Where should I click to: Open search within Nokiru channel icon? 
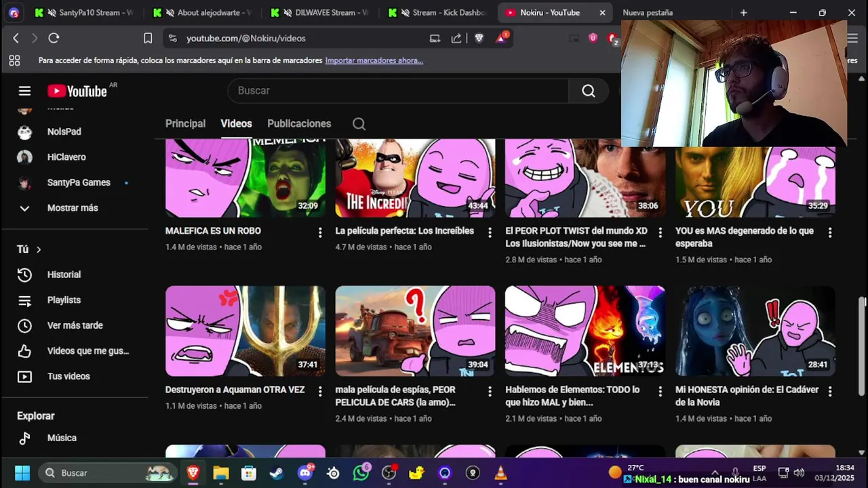point(359,124)
